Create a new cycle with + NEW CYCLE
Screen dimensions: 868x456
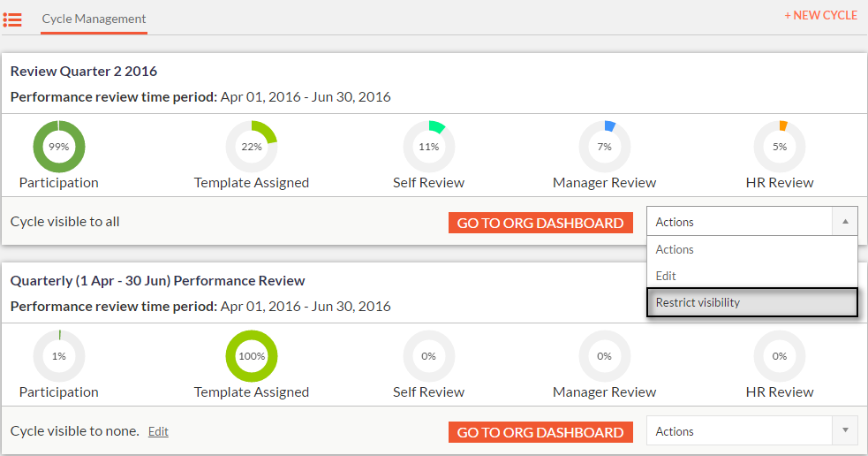820,16
